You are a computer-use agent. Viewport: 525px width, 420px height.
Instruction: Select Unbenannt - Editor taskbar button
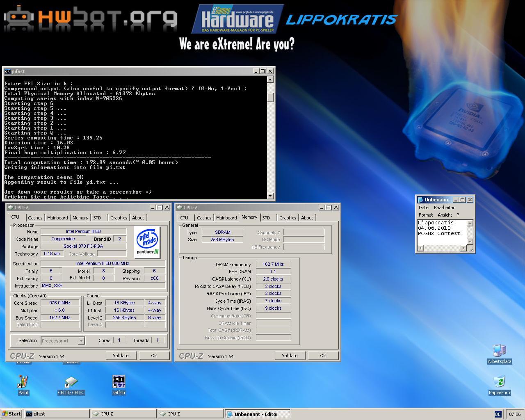tap(258, 414)
